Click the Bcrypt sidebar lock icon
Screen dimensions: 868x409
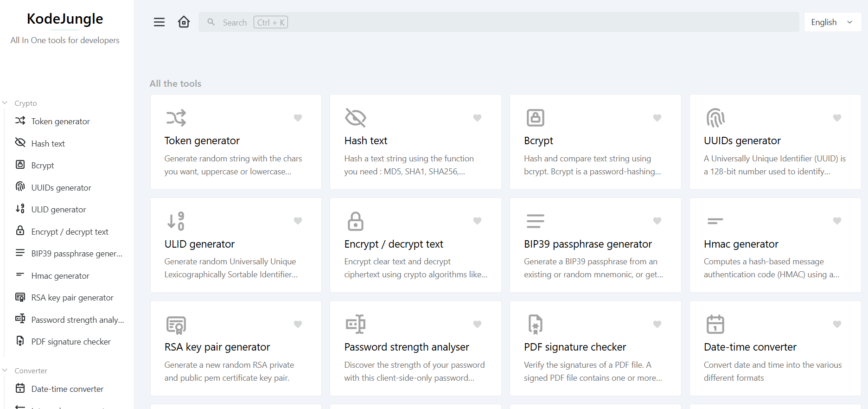click(x=20, y=165)
